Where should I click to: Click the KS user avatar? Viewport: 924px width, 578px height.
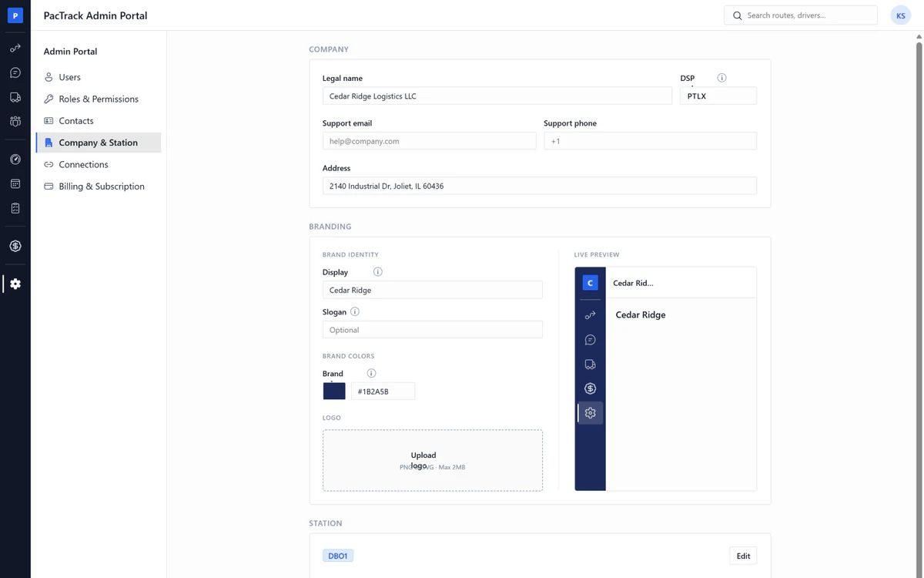pos(900,15)
